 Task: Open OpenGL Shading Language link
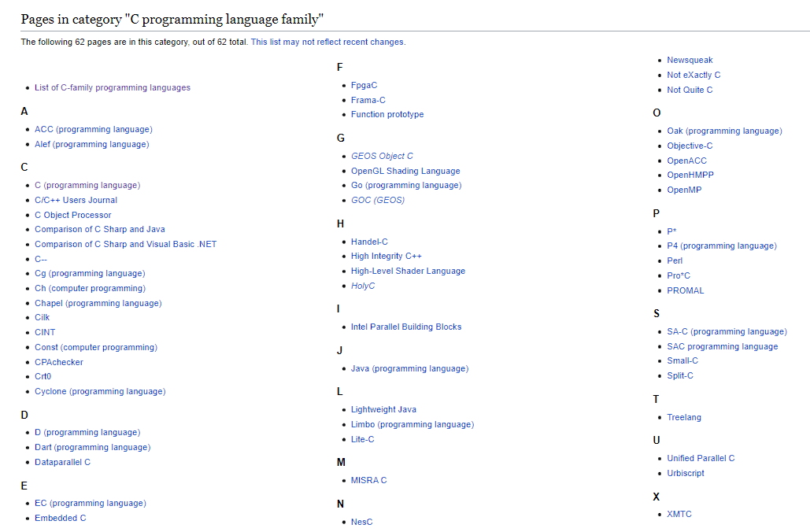(x=405, y=171)
